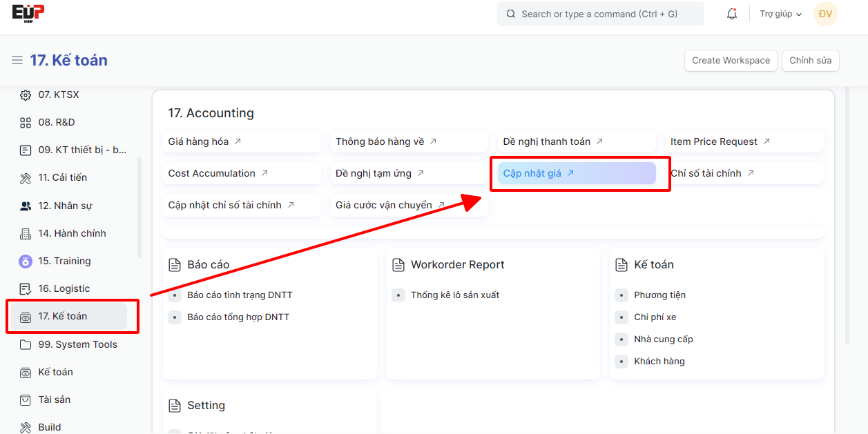This screenshot has height=434, width=868.
Task: Click the 15. Training icon
Action: tap(26, 262)
